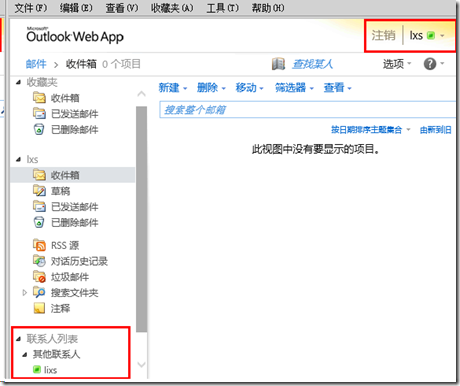Click the inbox icon under 收藏夹
Screen dimensions: 460x386
[39, 98]
